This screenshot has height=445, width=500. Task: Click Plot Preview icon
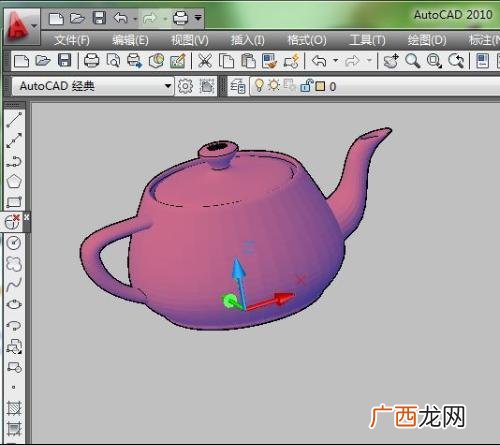[113, 61]
